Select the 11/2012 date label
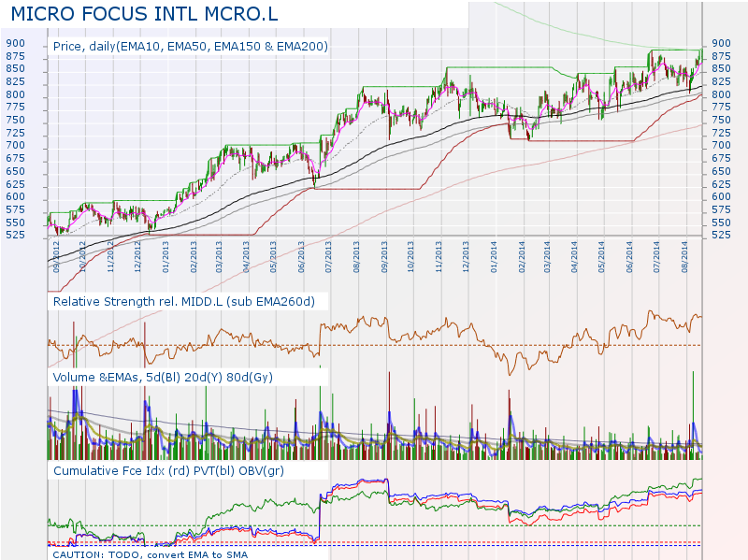 [x=110, y=257]
